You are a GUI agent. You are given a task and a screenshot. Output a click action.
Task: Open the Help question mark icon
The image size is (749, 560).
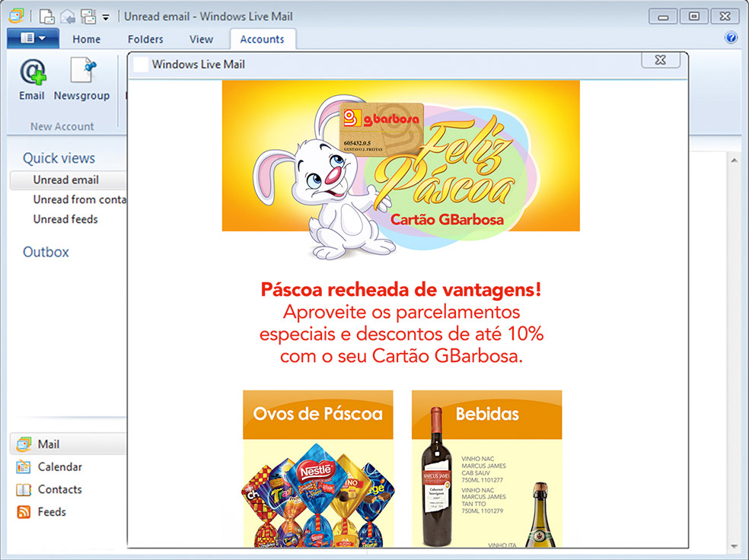(x=731, y=37)
